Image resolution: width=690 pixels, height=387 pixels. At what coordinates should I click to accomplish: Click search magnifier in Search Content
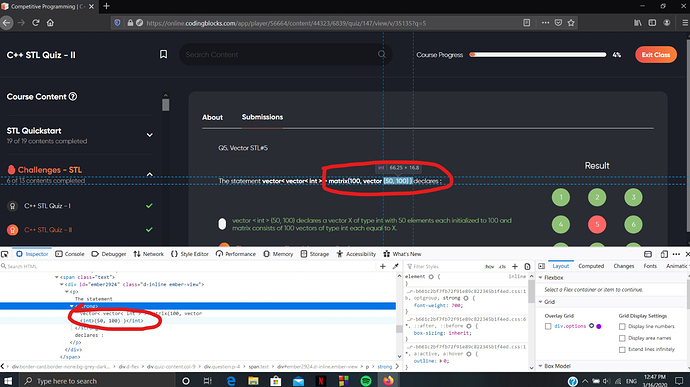click(x=382, y=54)
